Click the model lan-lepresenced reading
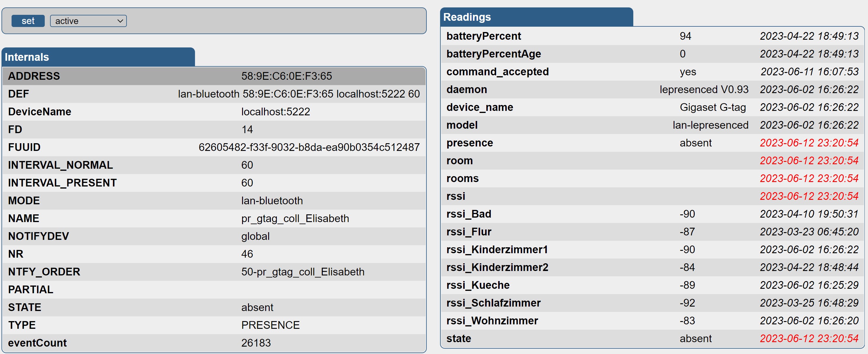Screen dimensions: 868x354 pyautogui.click(x=711, y=125)
